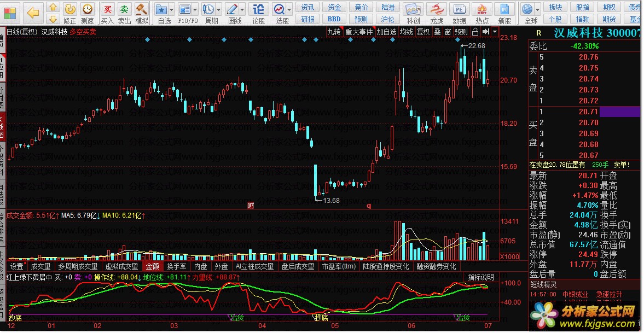644x333 pixels.
Task: Switch to the 融资融券变化 tab
Action: pos(436,266)
